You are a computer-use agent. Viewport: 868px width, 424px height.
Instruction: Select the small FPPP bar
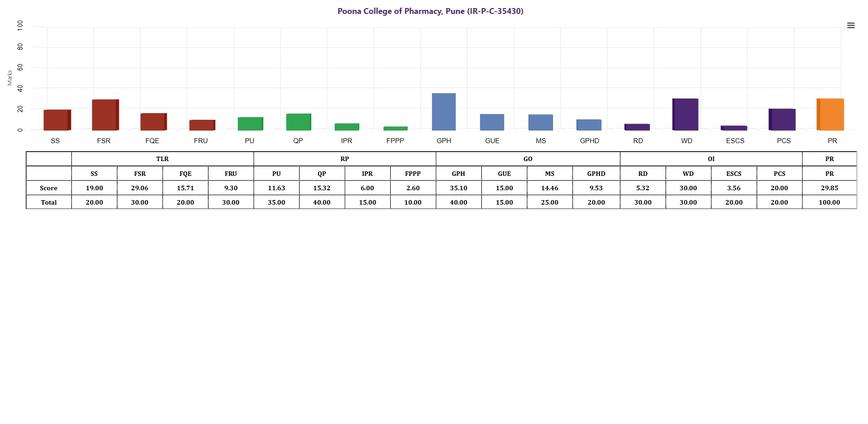tap(395, 128)
